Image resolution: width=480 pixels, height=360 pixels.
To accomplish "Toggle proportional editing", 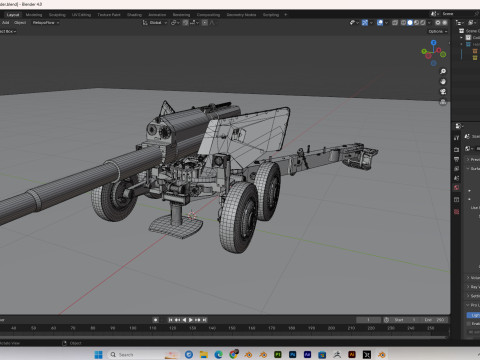I will point(205,23).
